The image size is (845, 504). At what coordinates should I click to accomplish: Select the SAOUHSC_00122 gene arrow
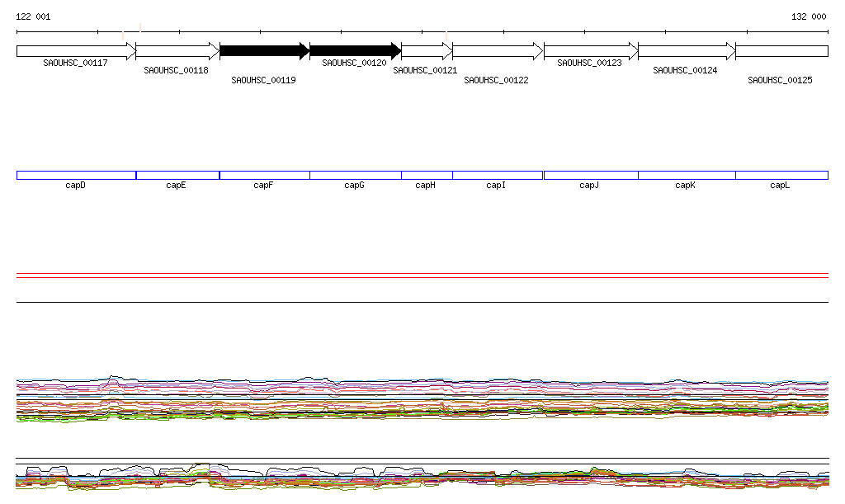pos(497,51)
